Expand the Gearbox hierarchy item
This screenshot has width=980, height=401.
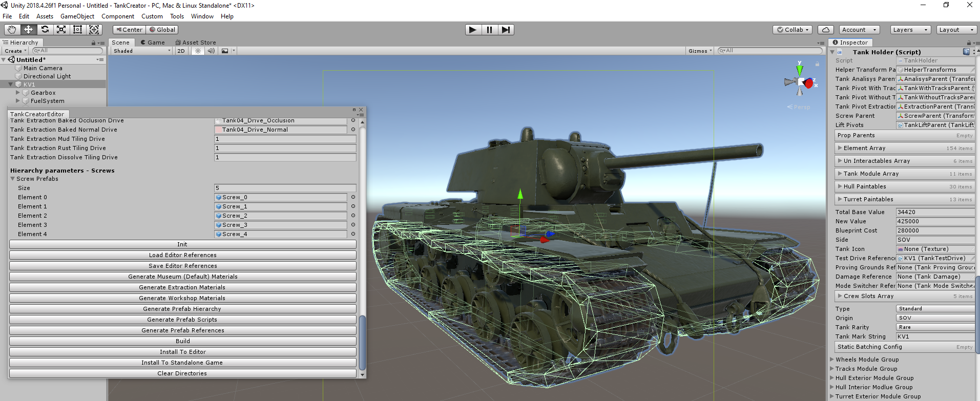pos(18,93)
